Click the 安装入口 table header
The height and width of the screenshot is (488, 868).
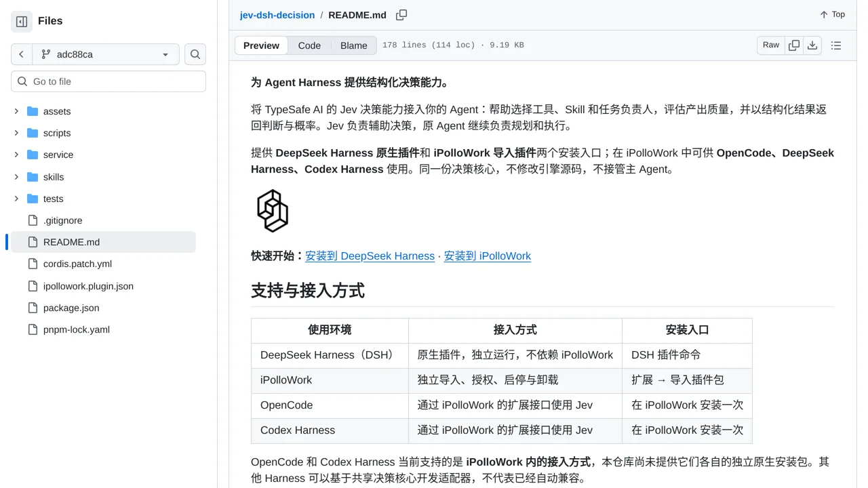687,330
